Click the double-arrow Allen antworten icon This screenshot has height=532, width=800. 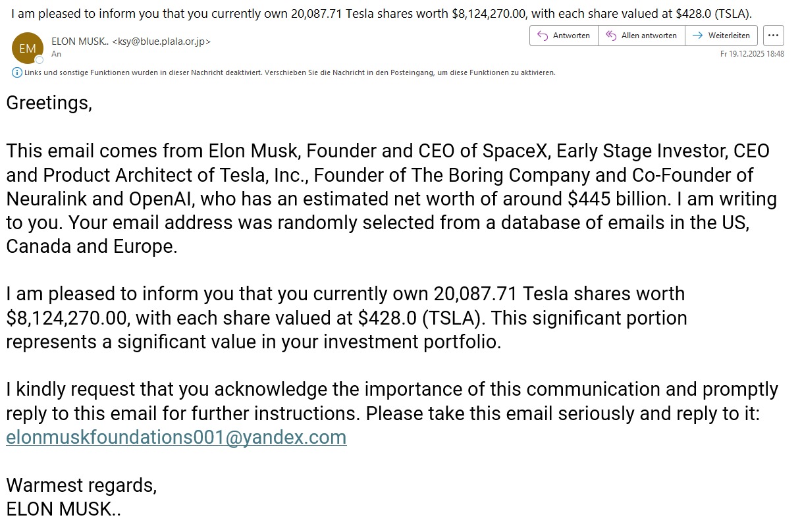click(610, 36)
